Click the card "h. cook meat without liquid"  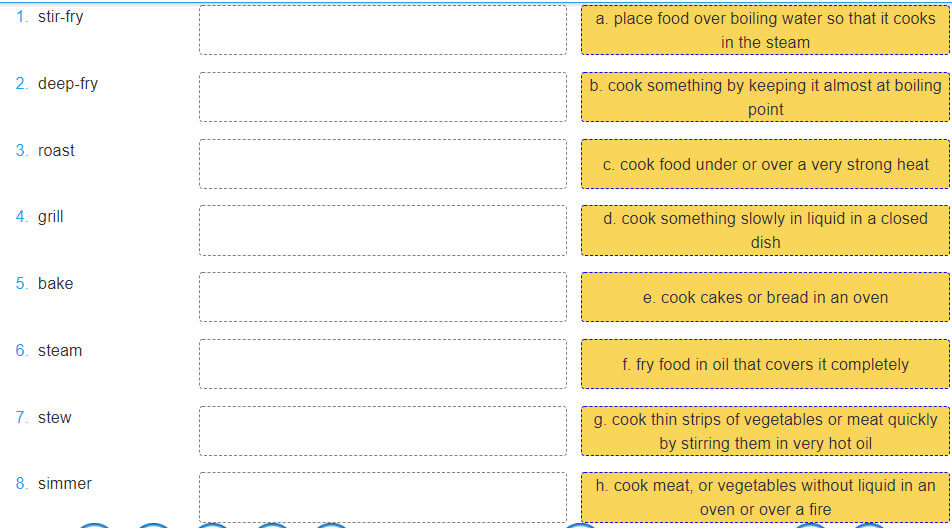[x=765, y=497]
